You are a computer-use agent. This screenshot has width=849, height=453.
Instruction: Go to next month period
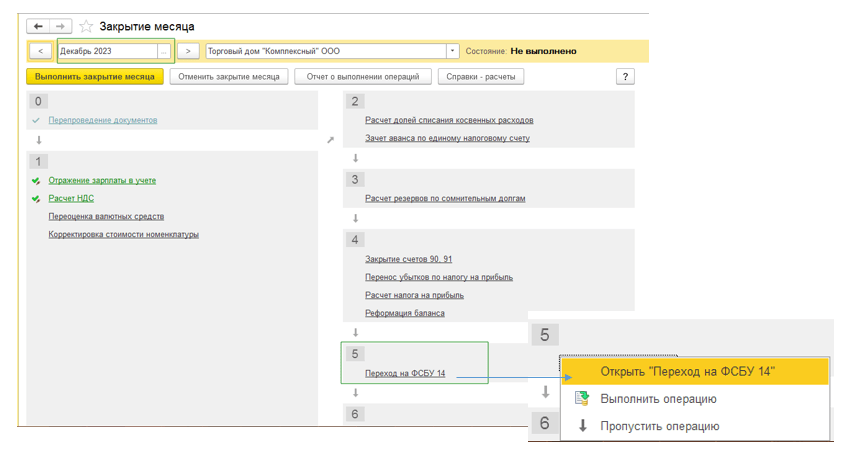pyautogui.click(x=189, y=51)
